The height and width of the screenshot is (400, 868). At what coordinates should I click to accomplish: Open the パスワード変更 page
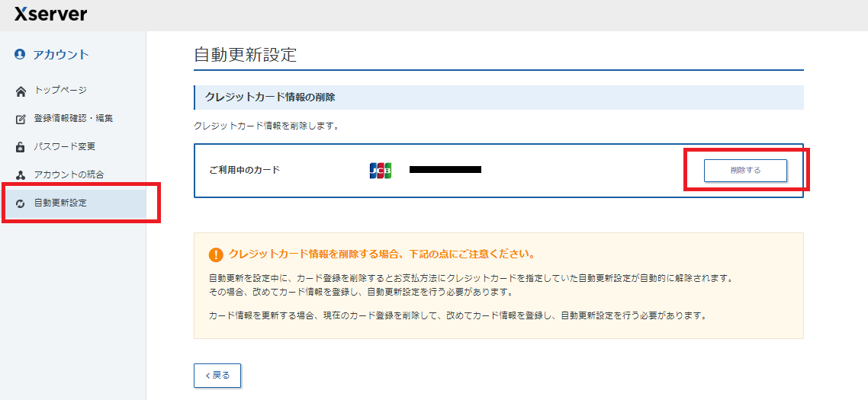click(x=65, y=146)
